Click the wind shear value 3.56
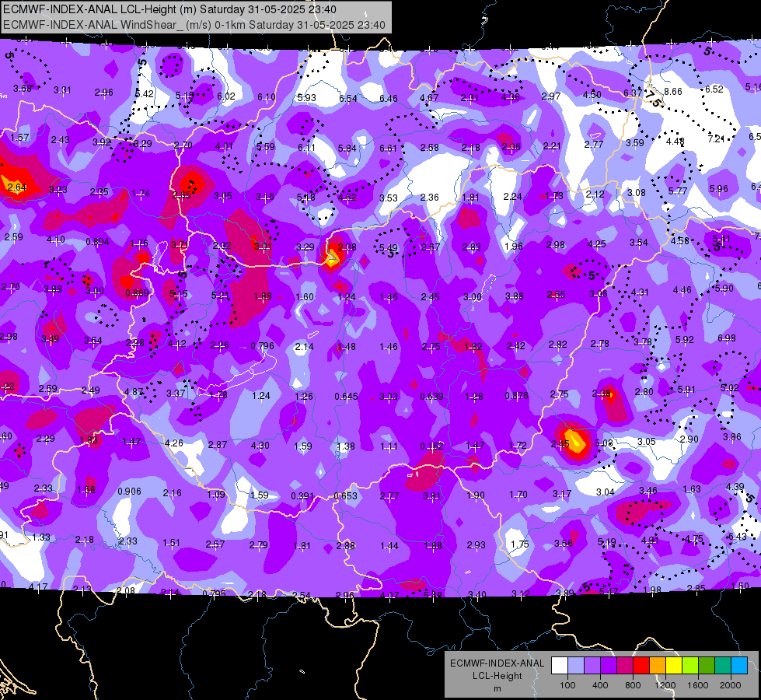761x700 pixels. click(563, 544)
